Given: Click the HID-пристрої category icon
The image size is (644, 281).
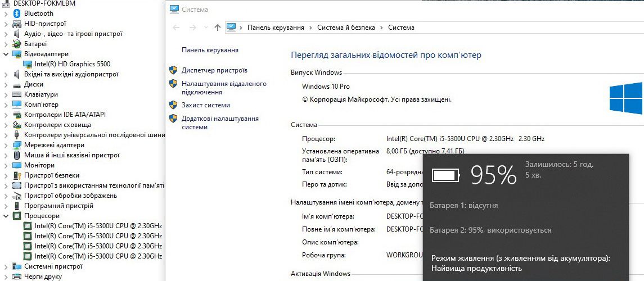Looking at the screenshot, I should click(17, 24).
